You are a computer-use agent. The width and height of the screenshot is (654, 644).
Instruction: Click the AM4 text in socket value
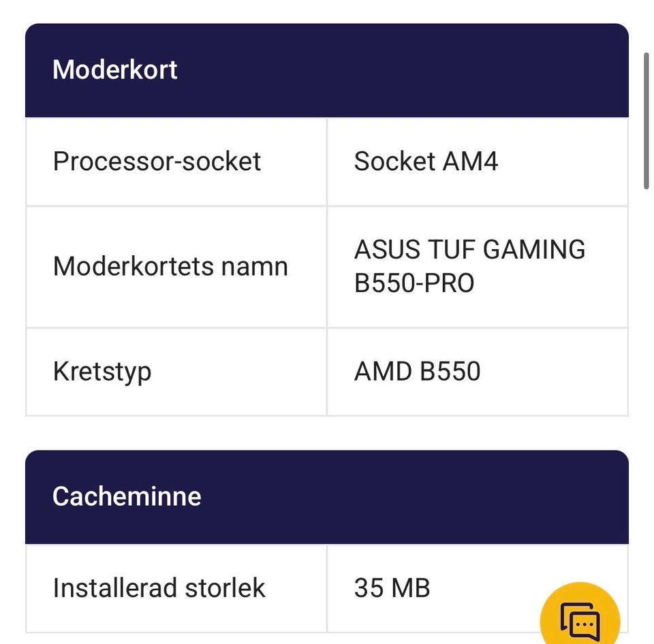point(471,161)
